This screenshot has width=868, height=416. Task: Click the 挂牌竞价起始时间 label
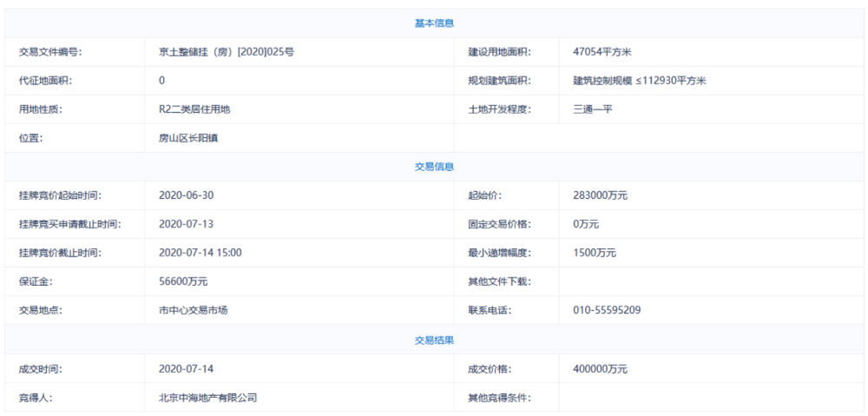tap(61, 195)
